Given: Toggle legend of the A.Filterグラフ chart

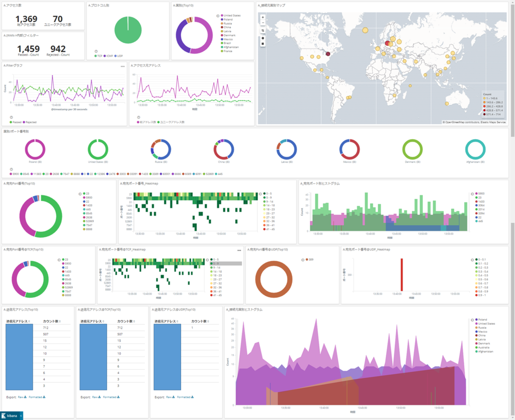Looking at the screenshot, I should 11,118.
